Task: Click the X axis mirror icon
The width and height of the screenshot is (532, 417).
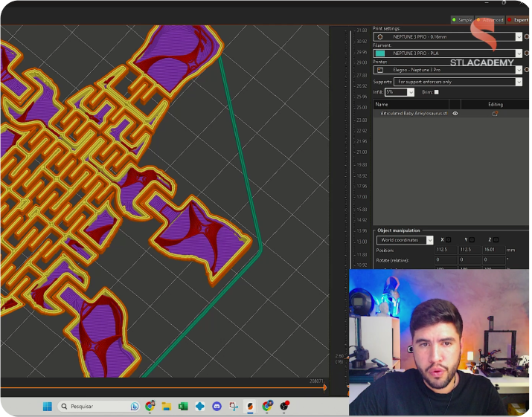Action: 449,240
